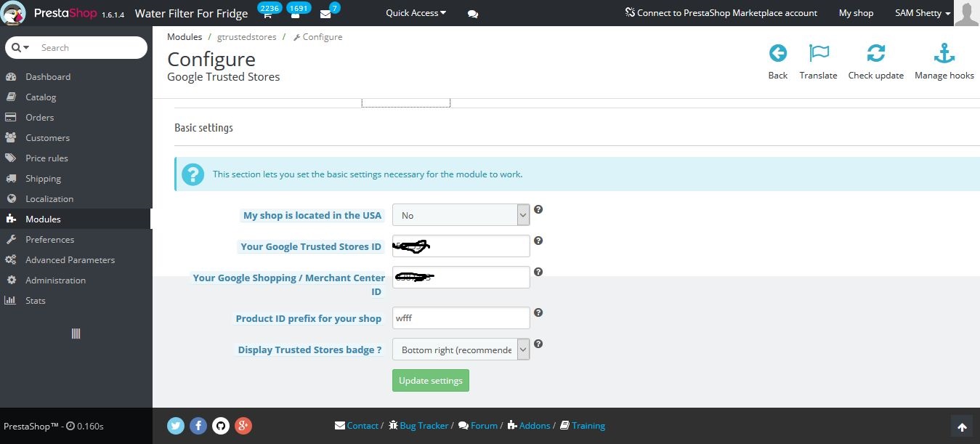Click the GitHub icon in footer
The image size is (980, 444).
[x=221, y=426]
